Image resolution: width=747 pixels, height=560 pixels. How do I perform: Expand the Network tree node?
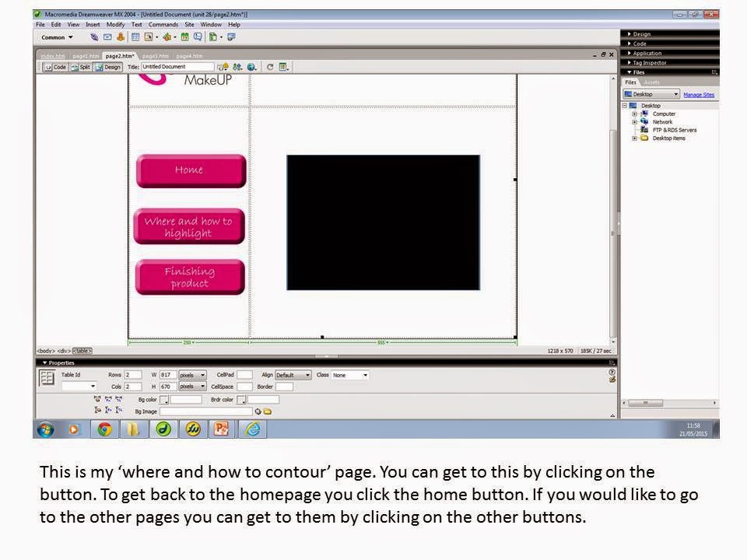[x=635, y=122]
